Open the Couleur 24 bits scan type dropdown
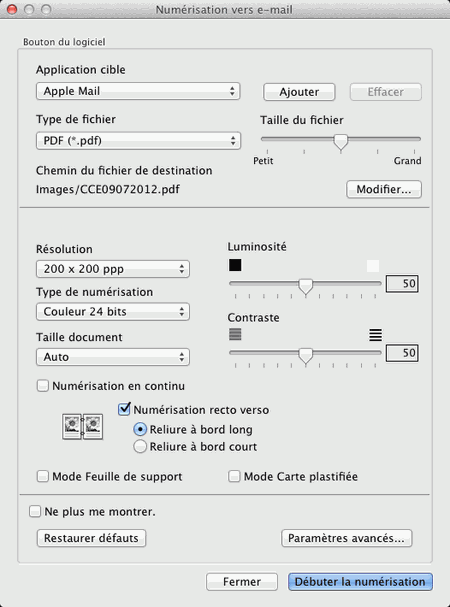450x607 pixels. 113,312
